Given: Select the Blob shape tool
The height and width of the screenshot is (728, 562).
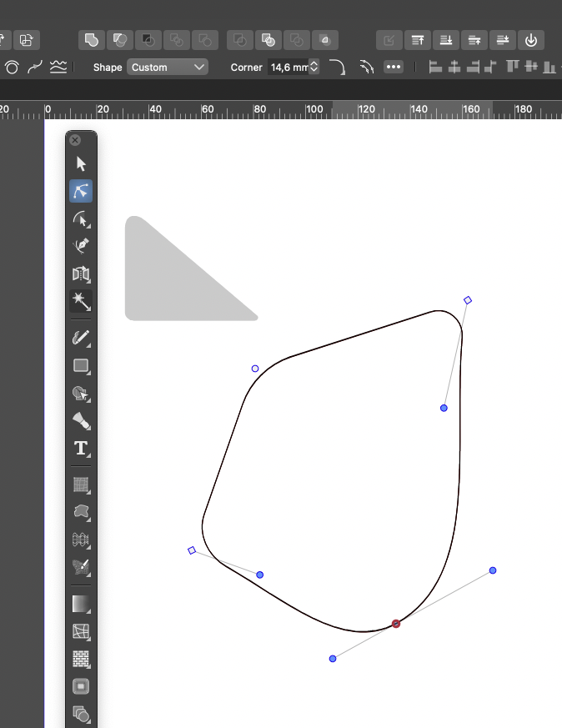Looking at the screenshot, I should coord(81,512).
